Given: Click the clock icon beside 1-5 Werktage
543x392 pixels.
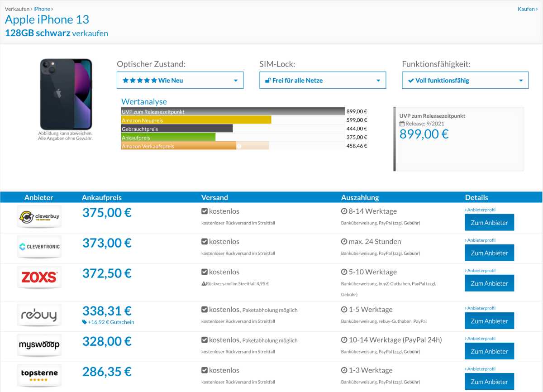Looking at the screenshot, I should [344, 310].
